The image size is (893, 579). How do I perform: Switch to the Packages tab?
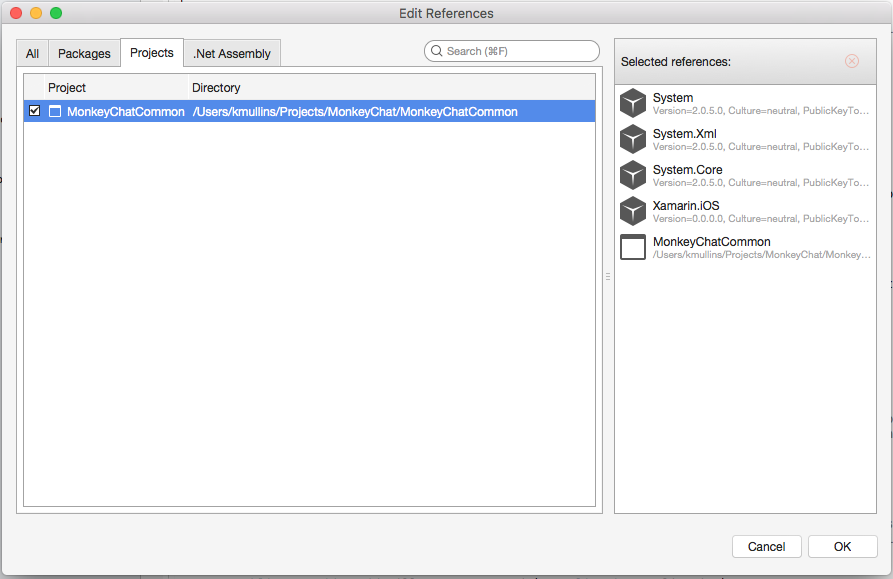84,53
